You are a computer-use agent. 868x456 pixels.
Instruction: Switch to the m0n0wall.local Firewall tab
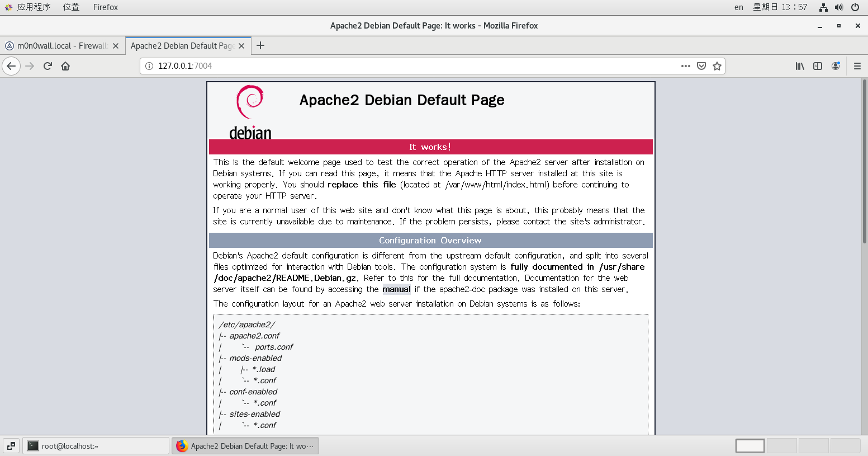pyautogui.click(x=62, y=46)
